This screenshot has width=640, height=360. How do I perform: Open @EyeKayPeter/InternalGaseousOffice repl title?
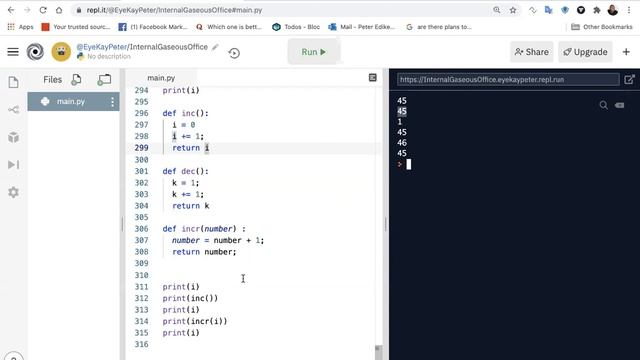(x=142, y=47)
